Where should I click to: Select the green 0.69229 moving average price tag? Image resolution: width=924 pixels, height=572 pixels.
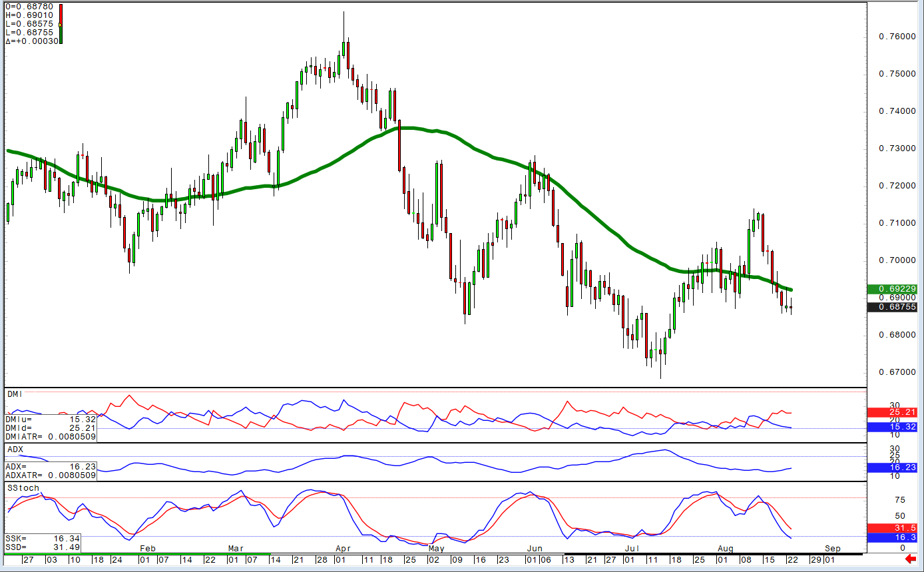coord(892,289)
